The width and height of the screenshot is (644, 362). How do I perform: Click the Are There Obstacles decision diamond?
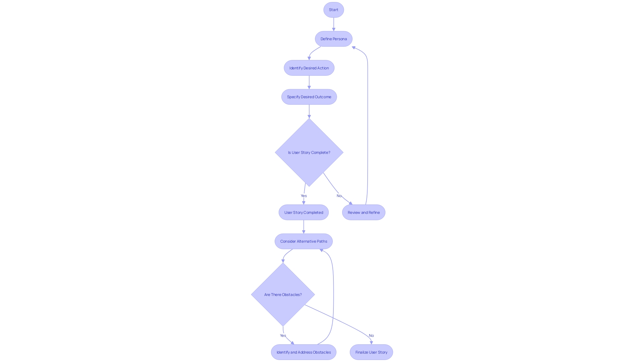(283, 294)
